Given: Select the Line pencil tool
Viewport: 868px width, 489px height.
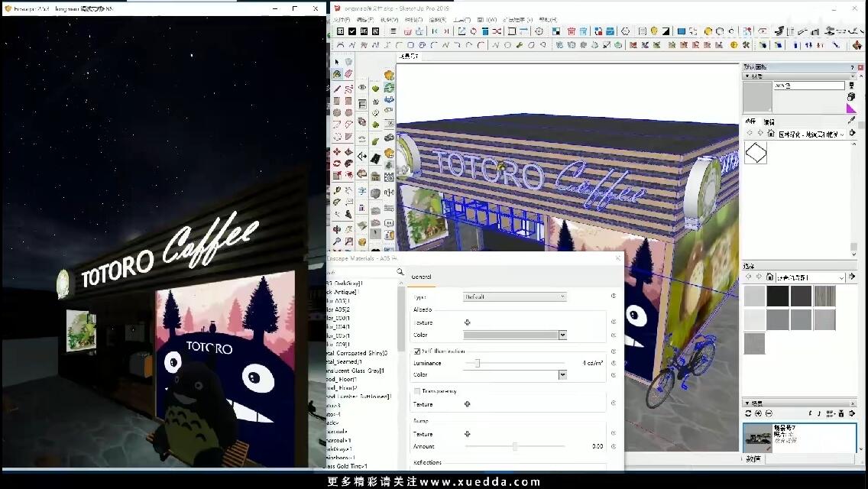Looking at the screenshot, I should click(336, 89).
